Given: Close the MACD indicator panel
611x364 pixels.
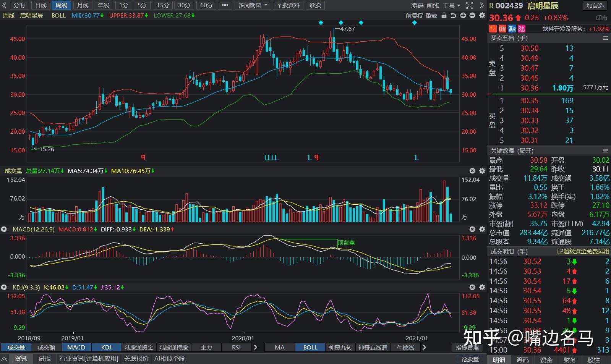Looking at the screenshot, I should (472, 229).
